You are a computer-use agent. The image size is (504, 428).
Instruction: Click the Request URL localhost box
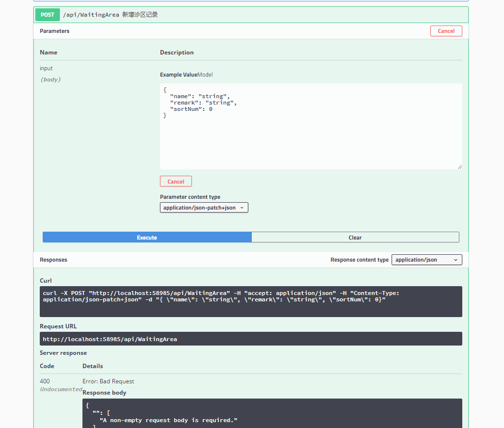click(x=251, y=339)
